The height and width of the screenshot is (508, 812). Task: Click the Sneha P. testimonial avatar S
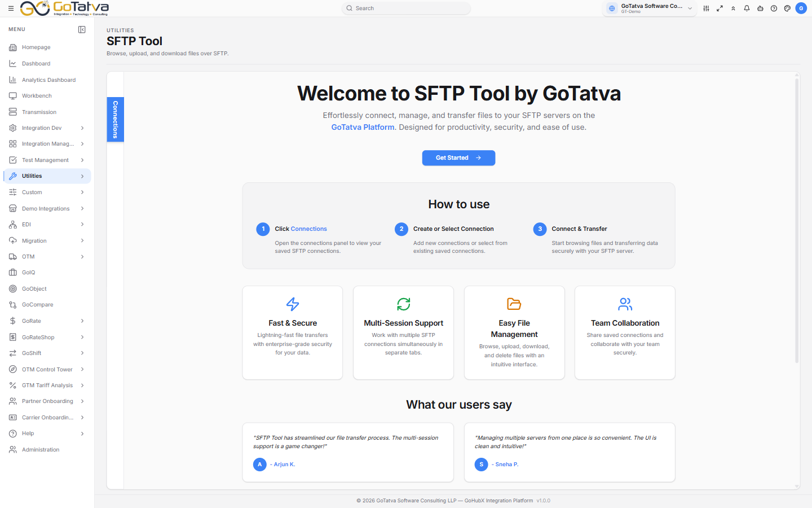pos(482,465)
